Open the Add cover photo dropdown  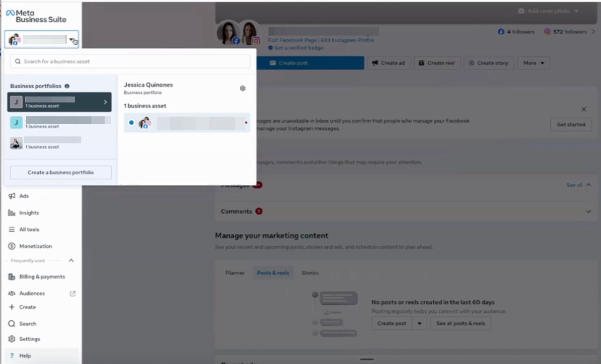[x=548, y=11]
